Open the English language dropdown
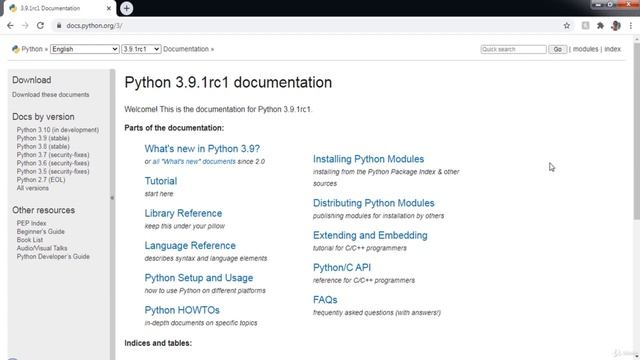The image size is (640, 360). pos(84,49)
